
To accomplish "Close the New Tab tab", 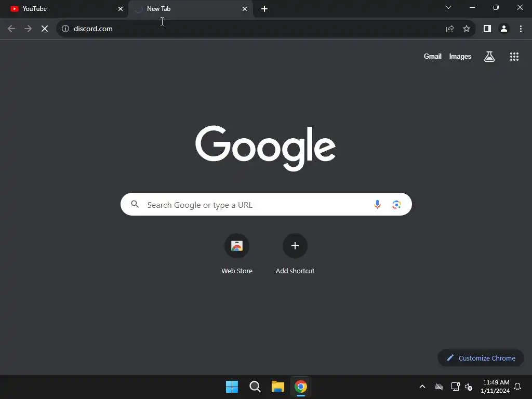I will pyautogui.click(x=245, y=9).
